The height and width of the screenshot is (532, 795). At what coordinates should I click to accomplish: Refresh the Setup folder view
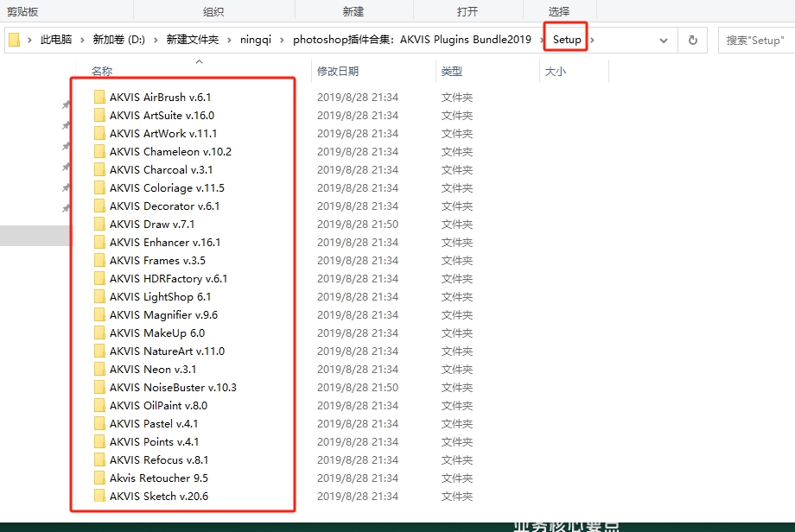pos(692,40)
